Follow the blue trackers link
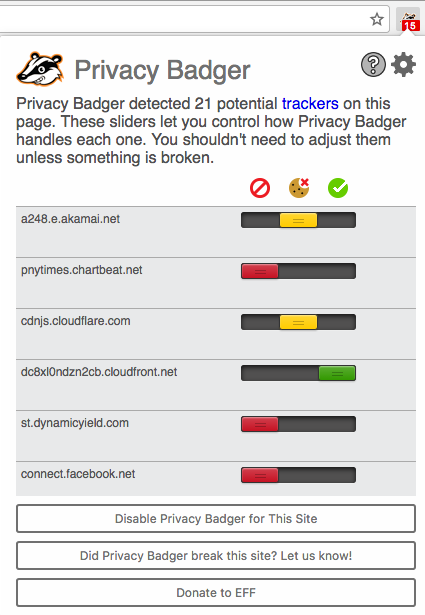 tap(310, 104)
